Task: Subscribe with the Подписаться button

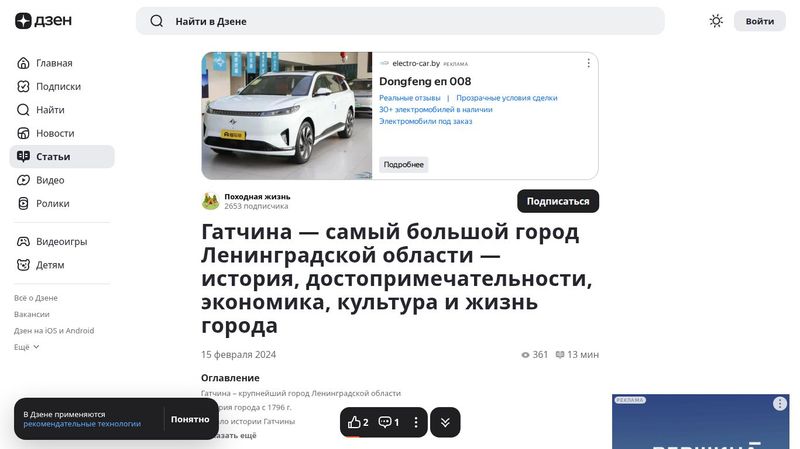Action: coord(557,201)
